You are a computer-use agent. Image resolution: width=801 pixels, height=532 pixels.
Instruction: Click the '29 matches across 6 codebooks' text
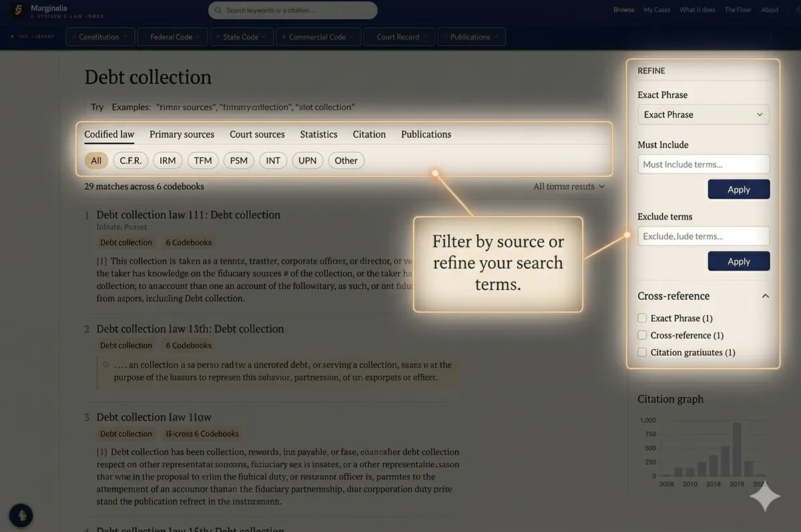tap(144, 186)
